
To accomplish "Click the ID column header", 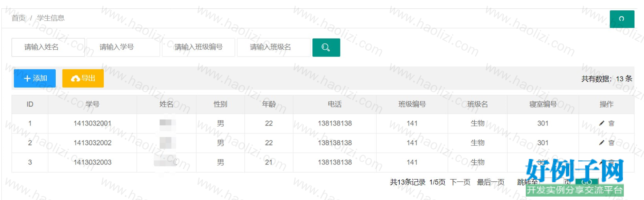I will click(x=30, y=104).
